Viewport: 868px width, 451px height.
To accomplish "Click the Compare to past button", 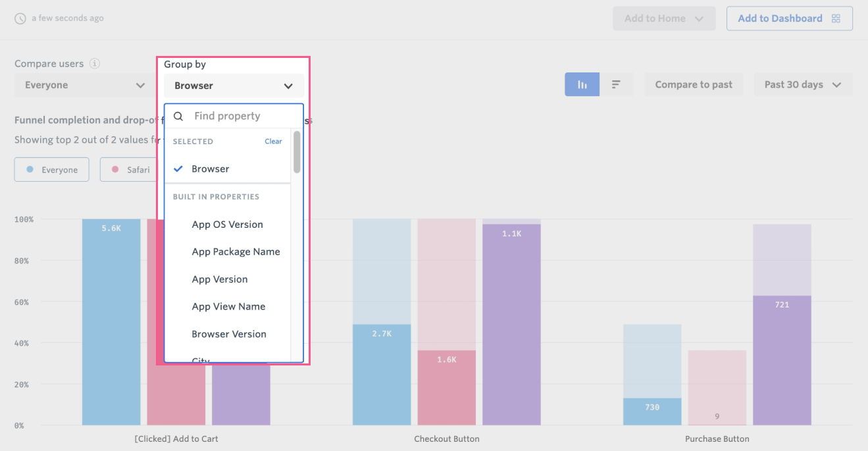I will 693,84.
